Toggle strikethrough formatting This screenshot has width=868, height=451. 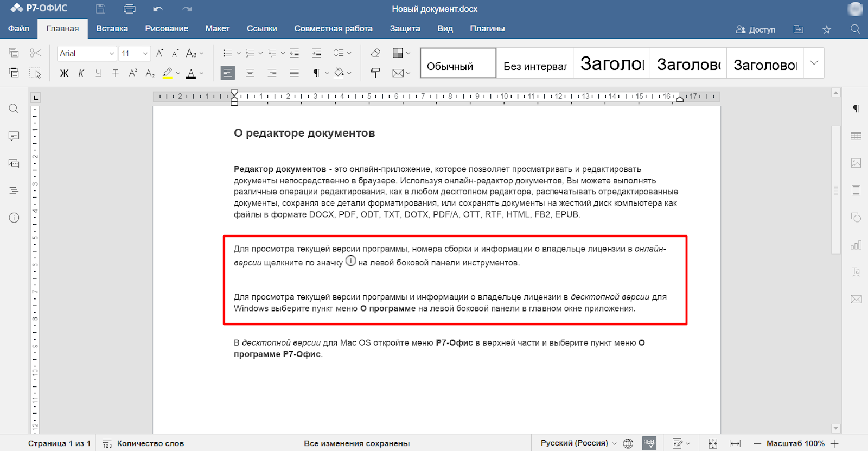click(x=116, y=73)
